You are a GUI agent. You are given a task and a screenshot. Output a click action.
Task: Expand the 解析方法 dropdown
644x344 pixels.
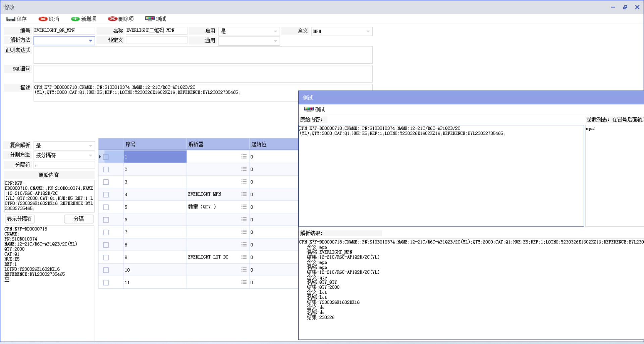90,41
